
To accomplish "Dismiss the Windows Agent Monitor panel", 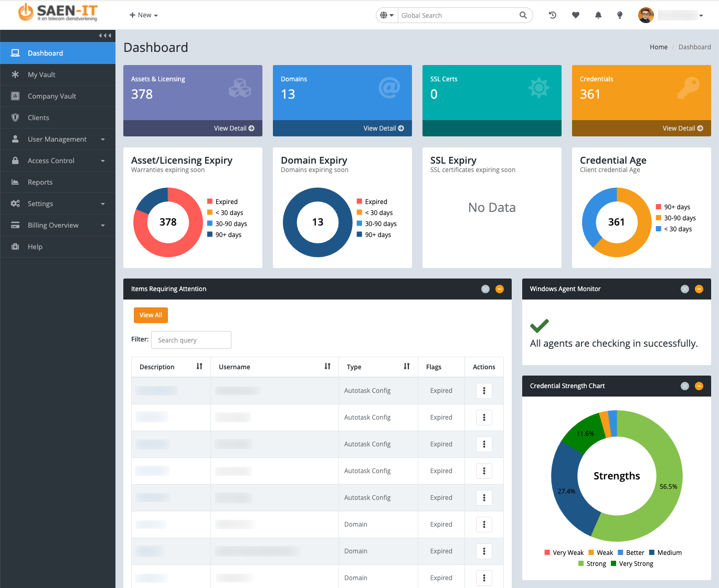I will pyautogui.click(x=685, y=289).
